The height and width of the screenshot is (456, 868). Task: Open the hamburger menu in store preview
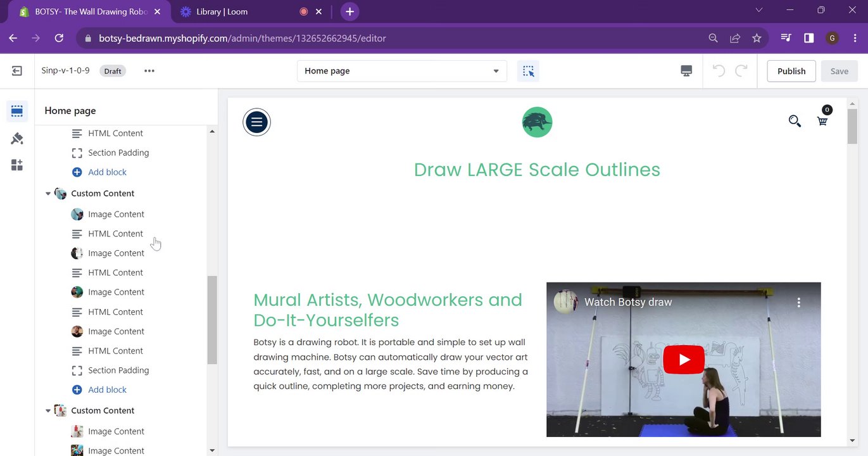[256, 122]
